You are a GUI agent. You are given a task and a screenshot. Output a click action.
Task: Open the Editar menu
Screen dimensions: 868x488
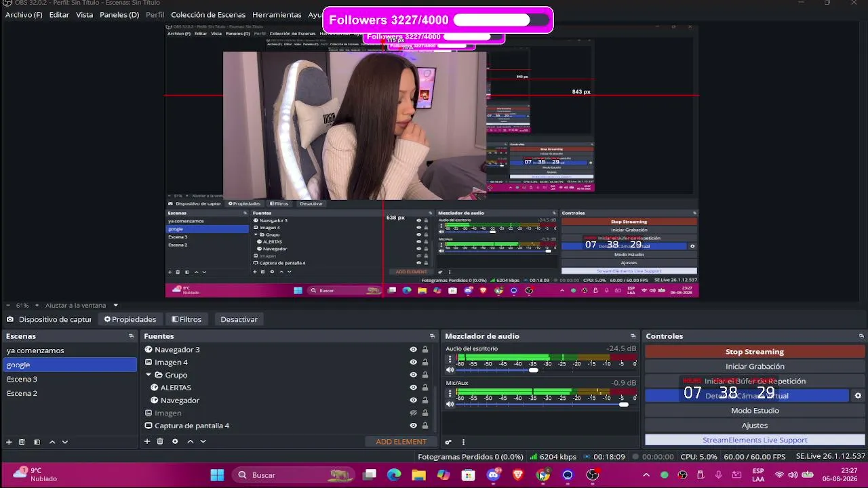pos(59,15)
